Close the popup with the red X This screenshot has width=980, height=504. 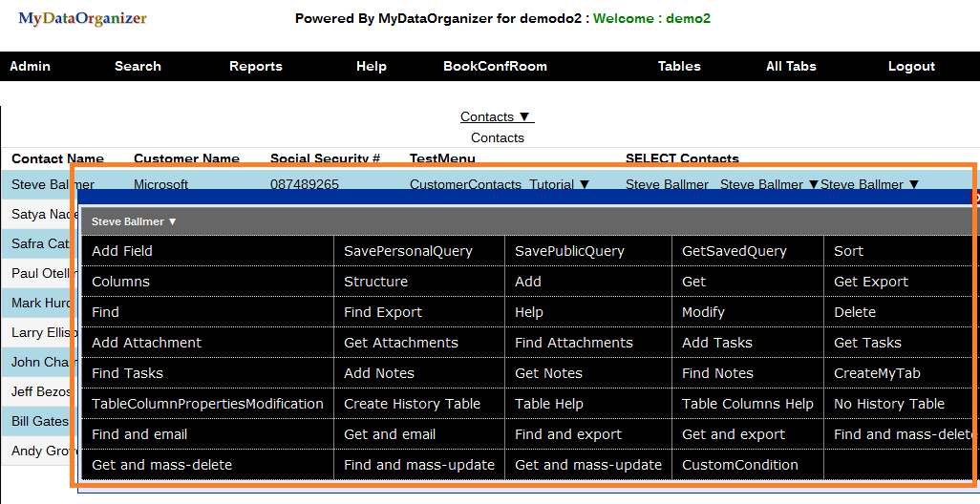[975, 198]
